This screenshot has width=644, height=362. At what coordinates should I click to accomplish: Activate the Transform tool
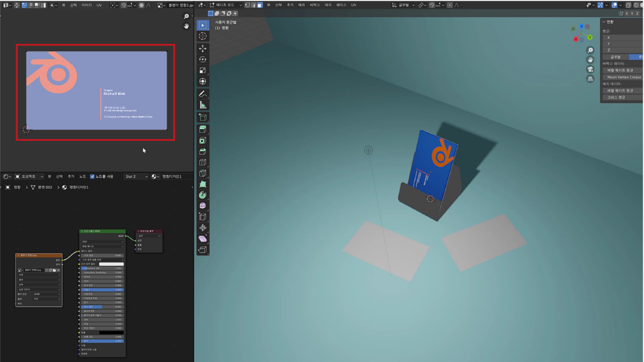click(203, 81)
